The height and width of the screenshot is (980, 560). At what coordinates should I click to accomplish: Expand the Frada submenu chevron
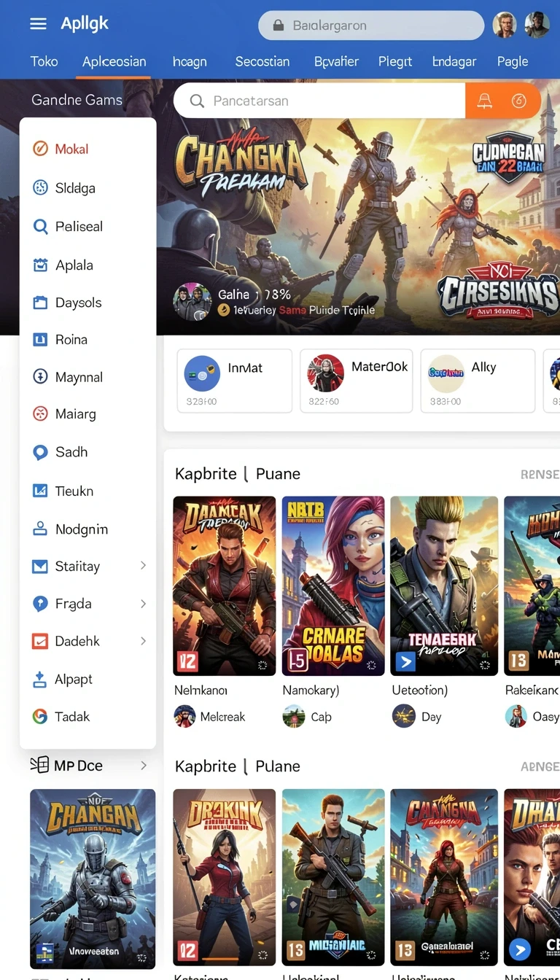pos(143,604)
